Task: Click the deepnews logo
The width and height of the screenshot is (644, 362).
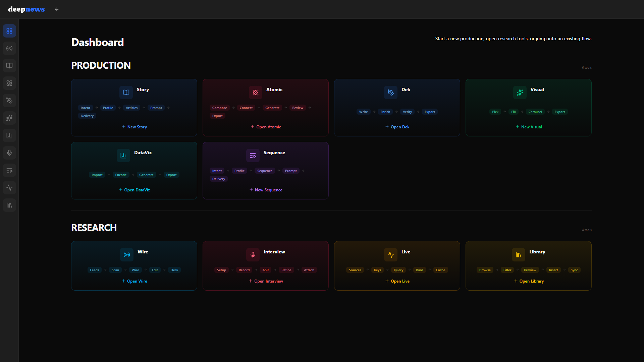Action: click(x=26, y=9)
